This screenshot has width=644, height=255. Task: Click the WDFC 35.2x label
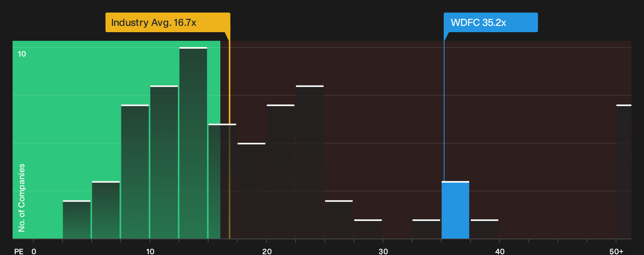(490, 22)
